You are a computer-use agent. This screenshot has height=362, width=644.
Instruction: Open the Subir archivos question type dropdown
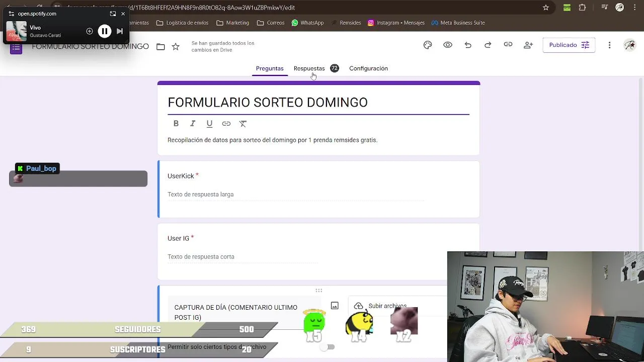point(397,306)
